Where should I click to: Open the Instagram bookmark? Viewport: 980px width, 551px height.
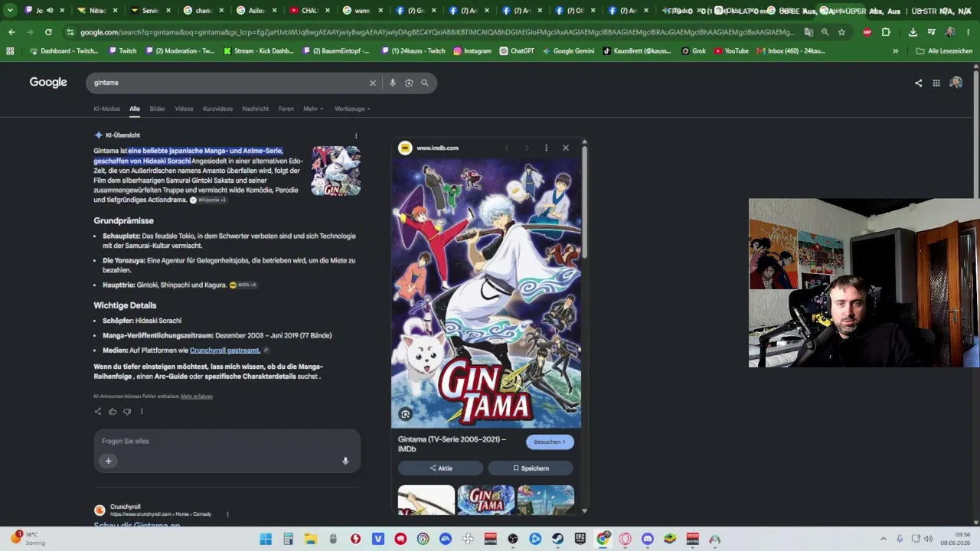(472, 51)
